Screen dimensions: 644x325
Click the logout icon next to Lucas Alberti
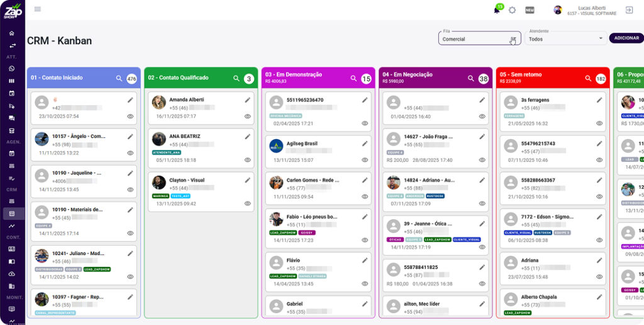629,10
